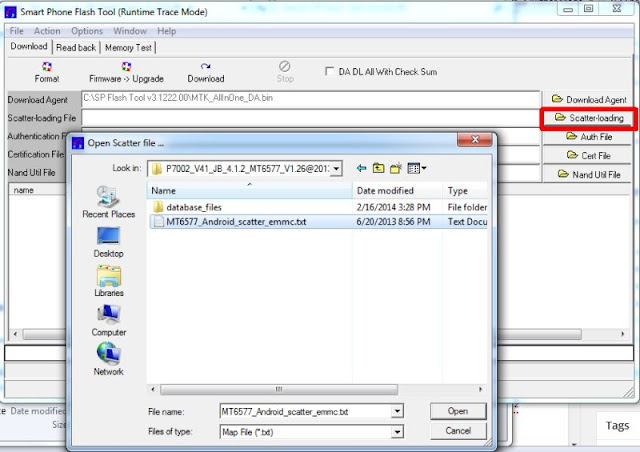Open the File menu
This screenshot has width=640, height=452.
pyautogui.click(x=16, y=31)
